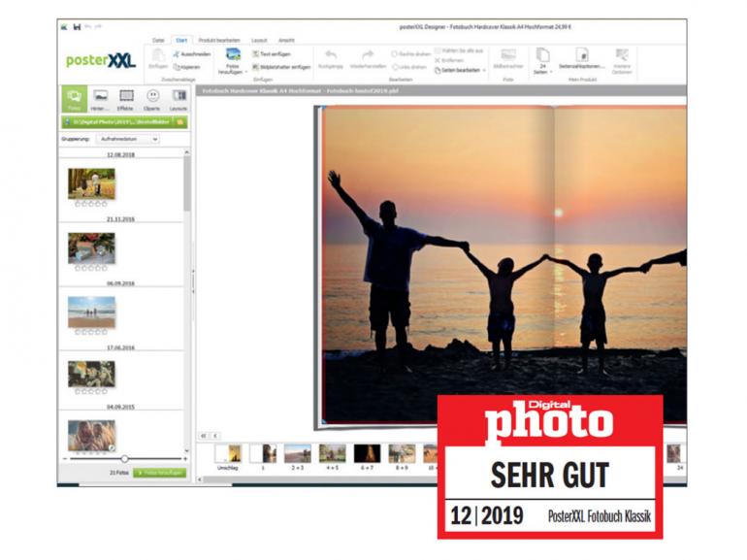Go to the previous page with the single arrow
The height and width of the screenshot is (560, 747).
(x=215, y=436)
